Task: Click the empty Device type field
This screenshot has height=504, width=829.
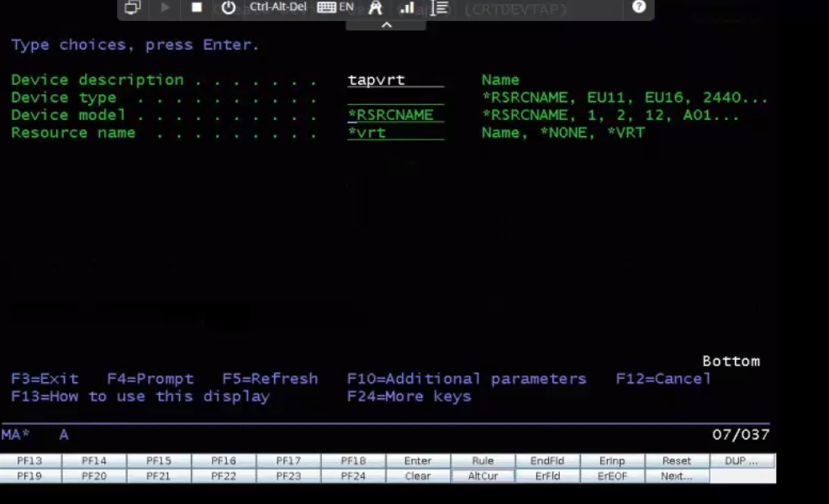Action: point(395,97)
